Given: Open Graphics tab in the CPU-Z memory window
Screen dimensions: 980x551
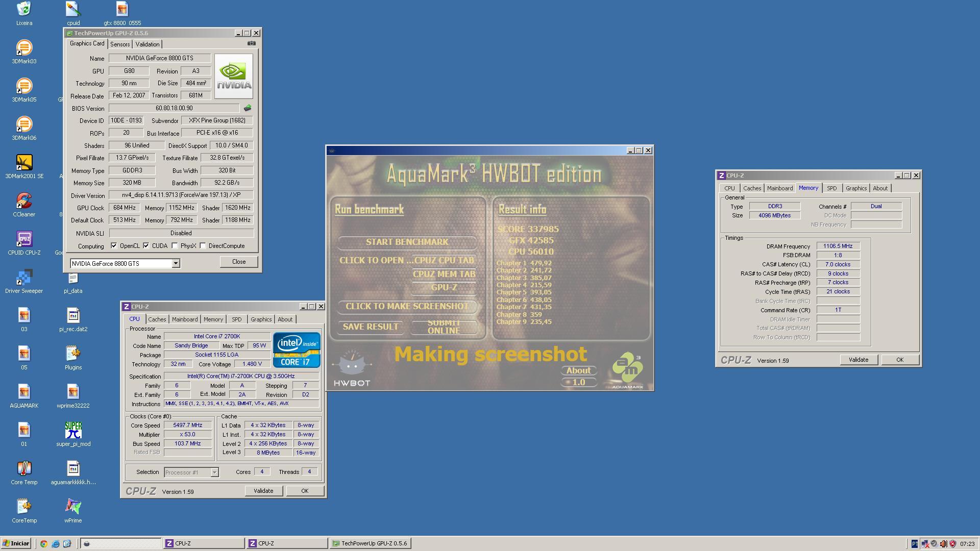Looking at the screenshot, I should pos(856,188).
